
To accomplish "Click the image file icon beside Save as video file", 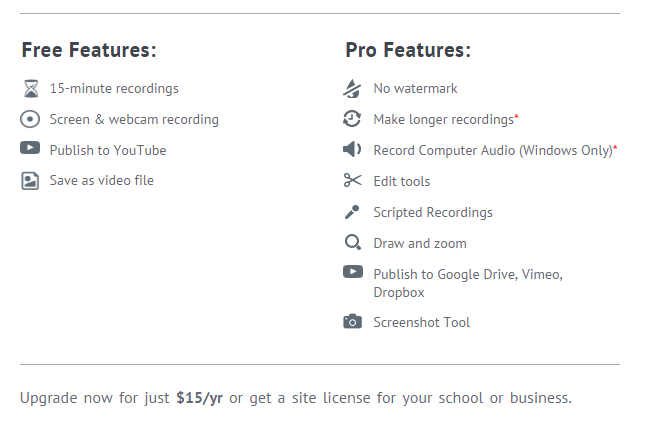I will pos(30,181).
